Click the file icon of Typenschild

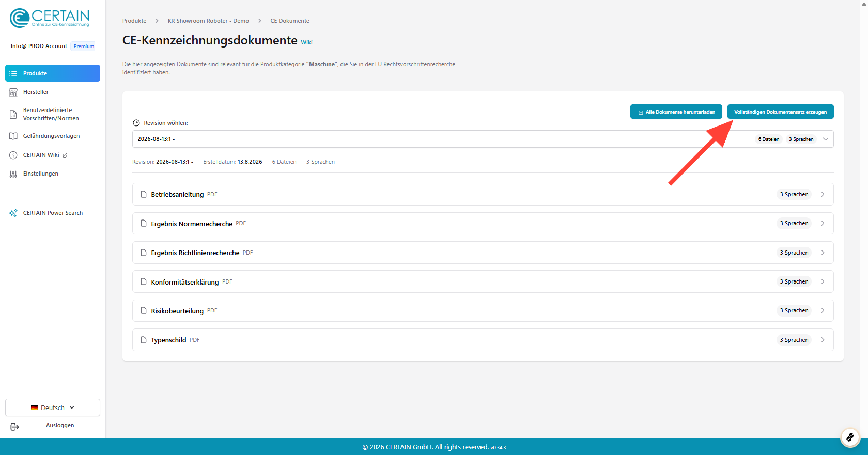[x=144, y=340]
